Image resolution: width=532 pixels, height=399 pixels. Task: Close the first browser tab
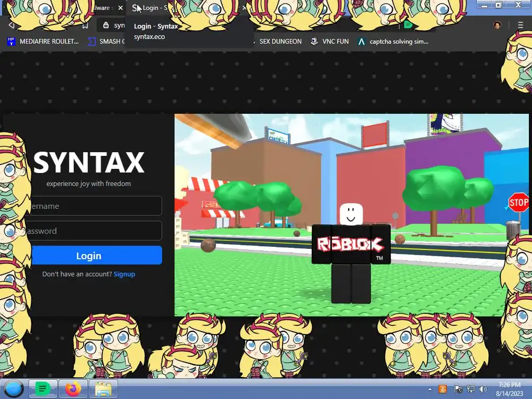tap(120, 7)
